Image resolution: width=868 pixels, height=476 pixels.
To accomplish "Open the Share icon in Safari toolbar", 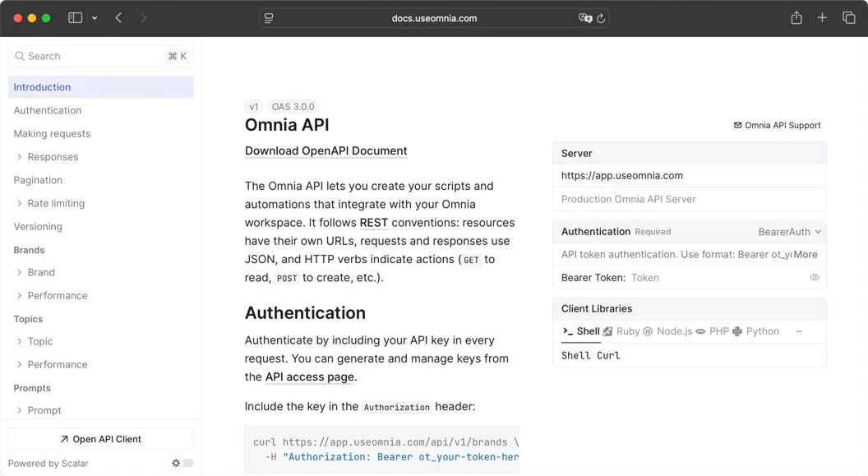I will [x=796, y=18].
